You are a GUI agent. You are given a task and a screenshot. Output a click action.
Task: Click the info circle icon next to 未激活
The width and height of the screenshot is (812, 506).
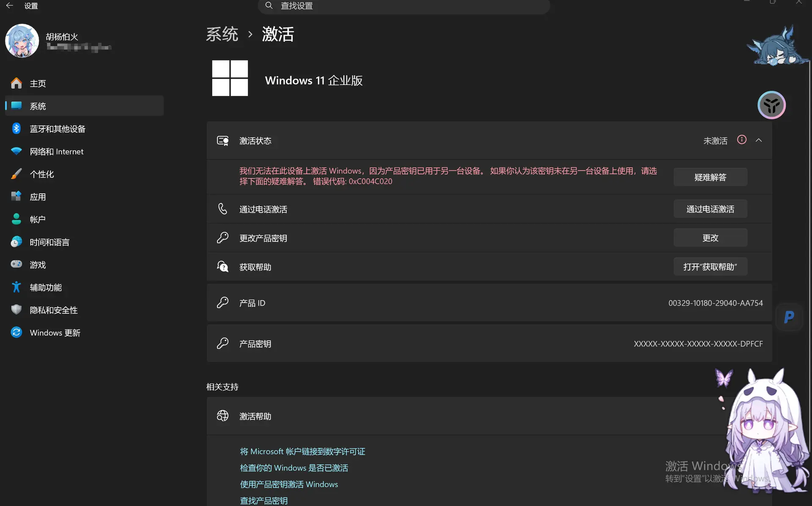click(x=742, y=140)
